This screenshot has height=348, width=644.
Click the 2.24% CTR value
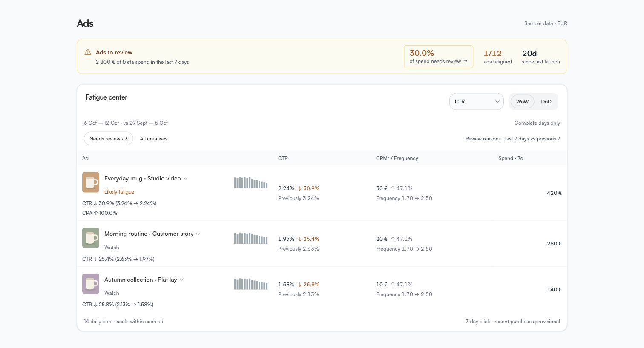pos(286,188)
